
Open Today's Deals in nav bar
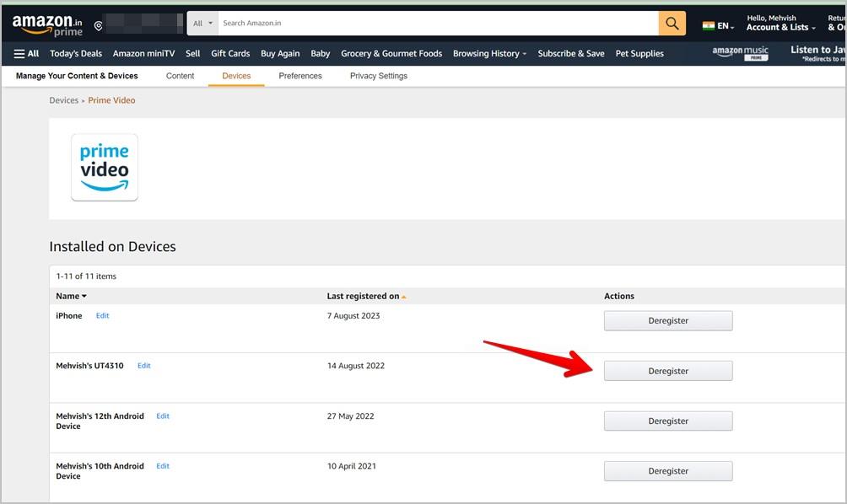76,53
